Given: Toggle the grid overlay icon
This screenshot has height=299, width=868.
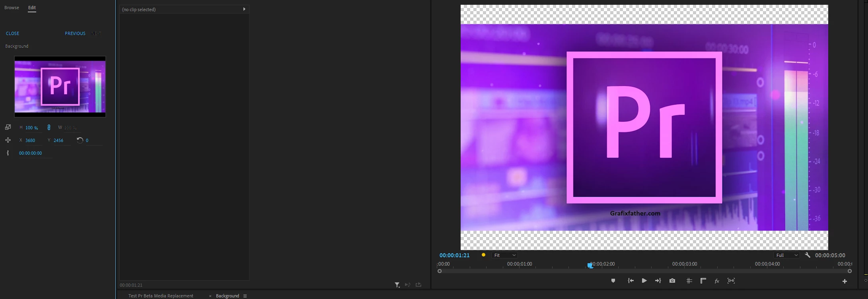Looking at the screenshot, I should point(689,281).
